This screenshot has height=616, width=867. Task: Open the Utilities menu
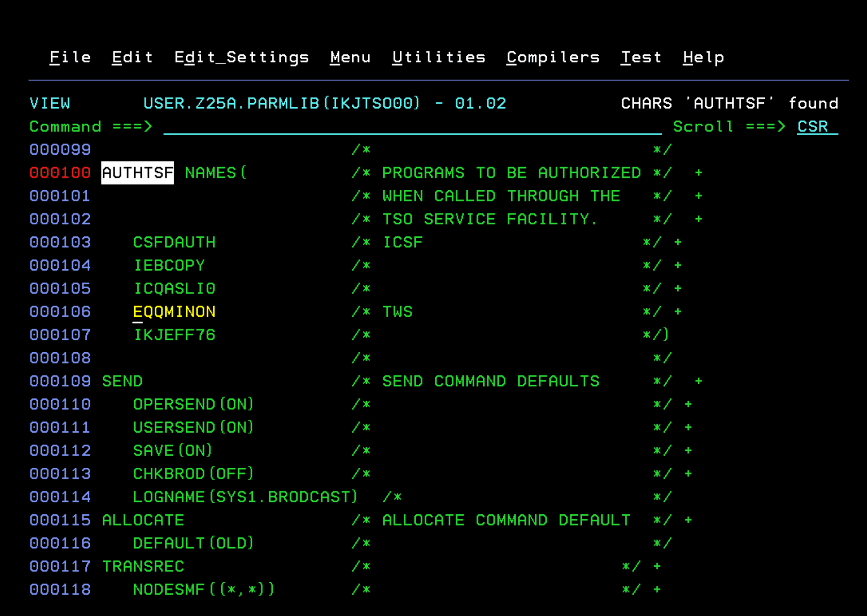point(439,57)
